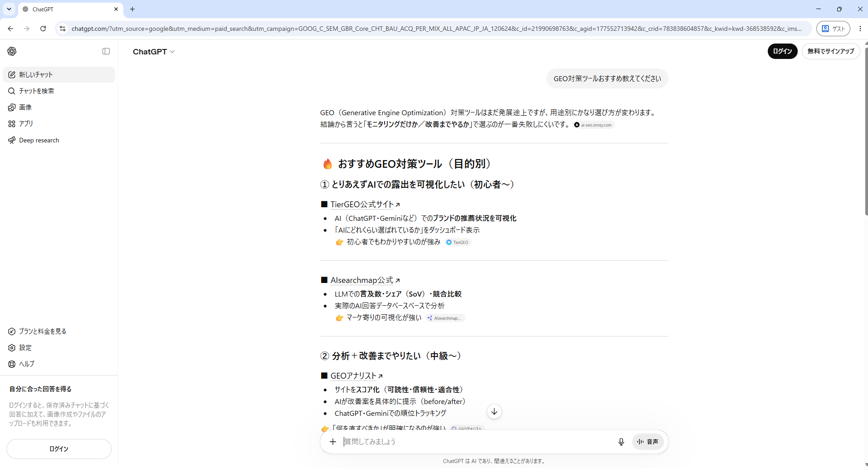868x468 pixels.
Task: Open a new browser tab
Action: [132, 9]
